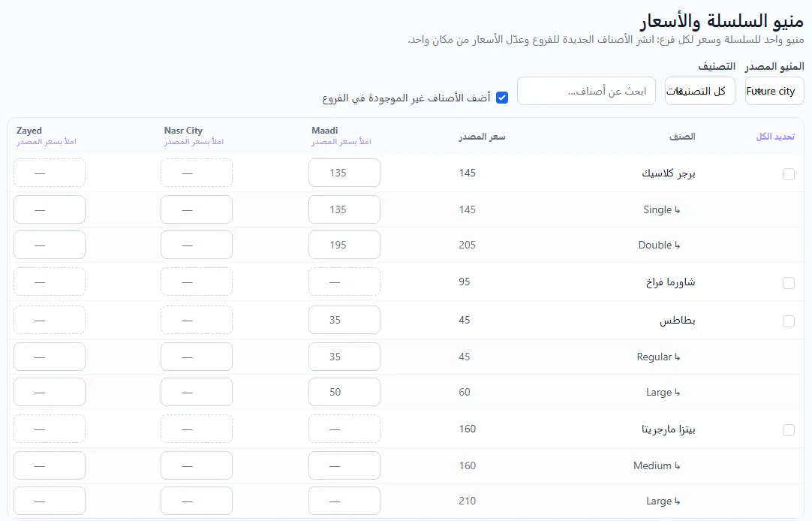Click Nasr City field for Large fries 60
The height and width of the screenshot is (521, 812).
point(197,392)
